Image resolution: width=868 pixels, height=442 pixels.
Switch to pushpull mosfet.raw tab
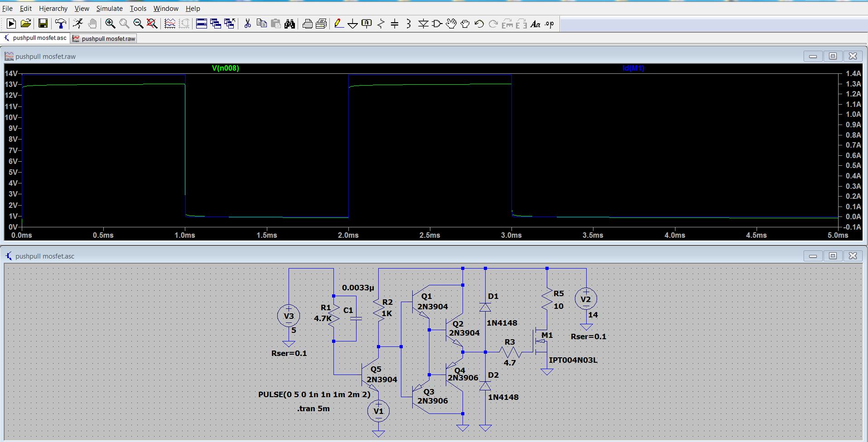pyautogui.click(x=104, y=38)
